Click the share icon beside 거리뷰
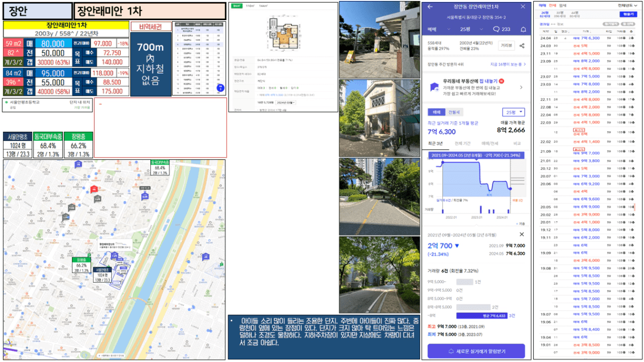Viewport: 644px width, 362px height. 522,46
